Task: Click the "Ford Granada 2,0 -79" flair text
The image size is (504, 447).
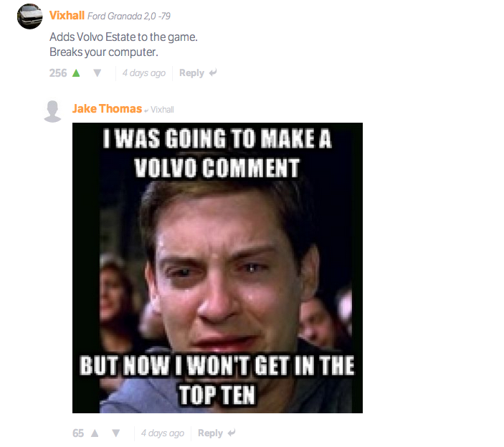Action: (x=129, y=16)
